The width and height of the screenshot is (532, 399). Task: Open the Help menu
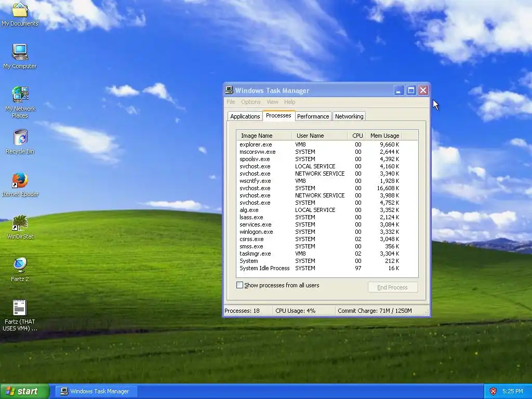(289, 102)
